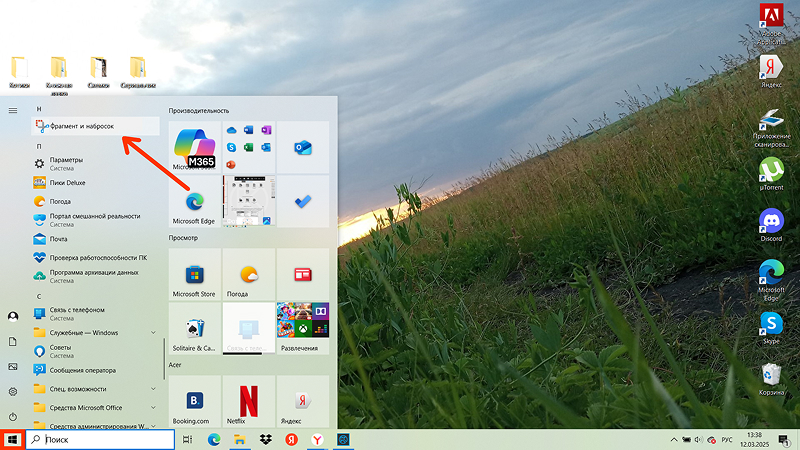The image size is (800, 450).
Task: Click the Поиск search box
Action: click(100, 439)
